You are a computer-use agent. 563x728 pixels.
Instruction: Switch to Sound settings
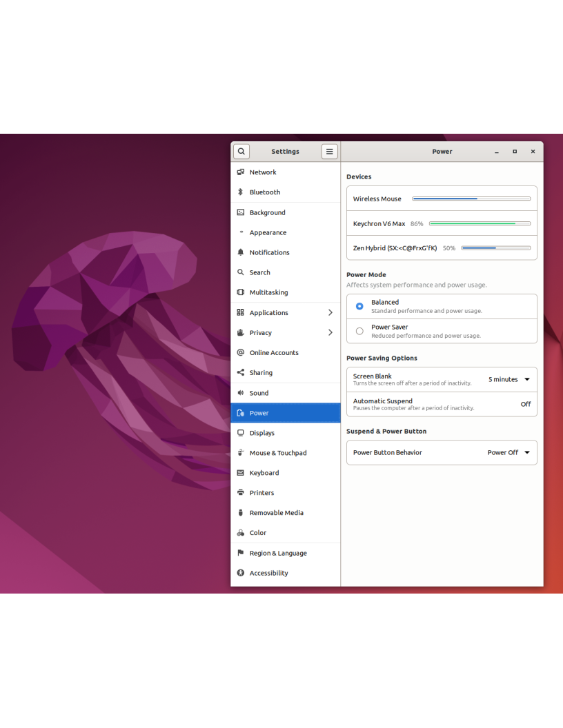285,393
